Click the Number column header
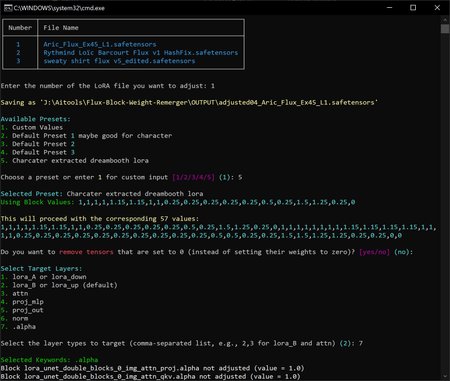Viewport: 450px width, 381px height. click(20, 28)
